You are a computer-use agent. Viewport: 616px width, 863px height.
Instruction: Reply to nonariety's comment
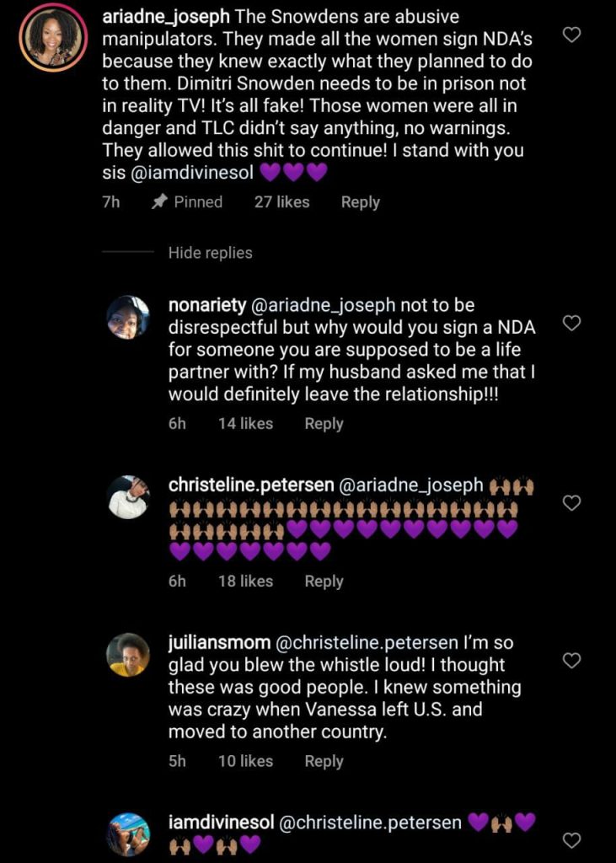click(x=324, y=424)
